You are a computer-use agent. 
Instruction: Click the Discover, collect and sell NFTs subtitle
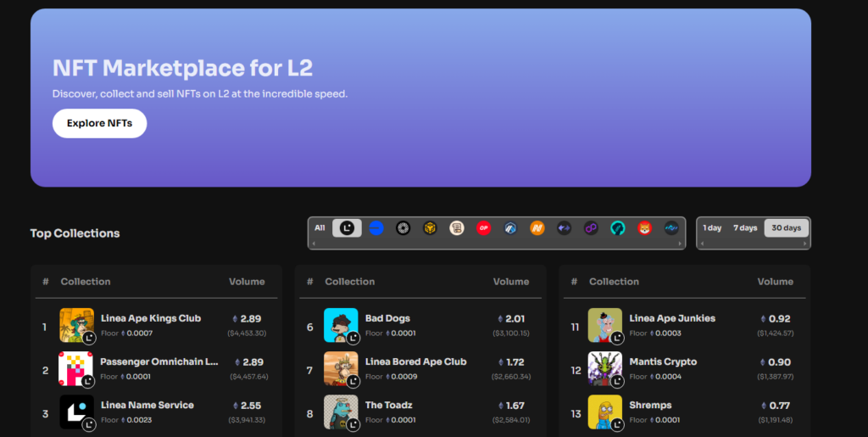(x=200, y=93)
